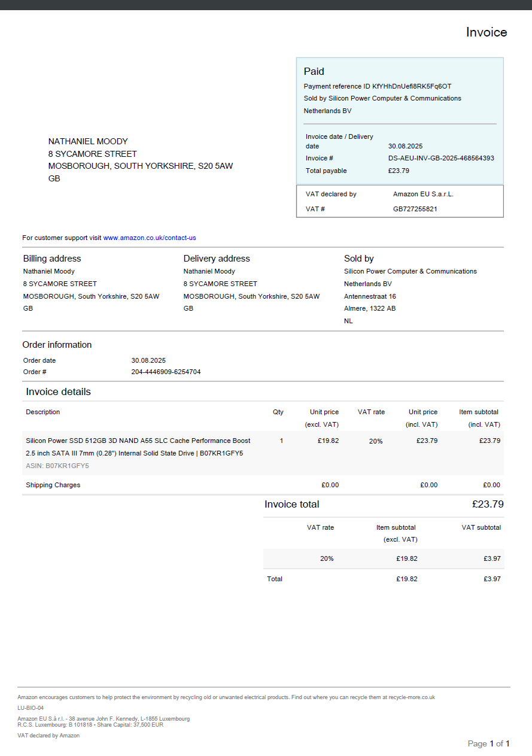Click the order number 204-4446909-6254704
This screenshot has width=532, height=756.
pos(166,372)
